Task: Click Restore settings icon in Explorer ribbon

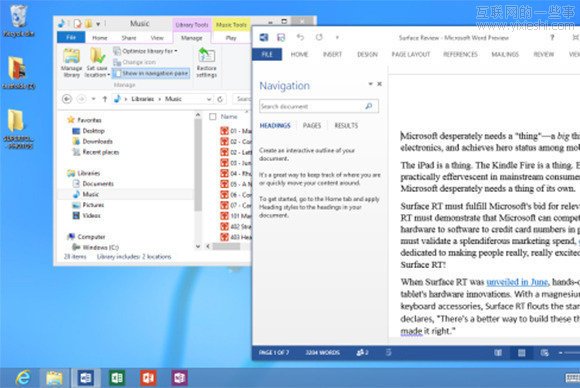Action: (206, 63)
